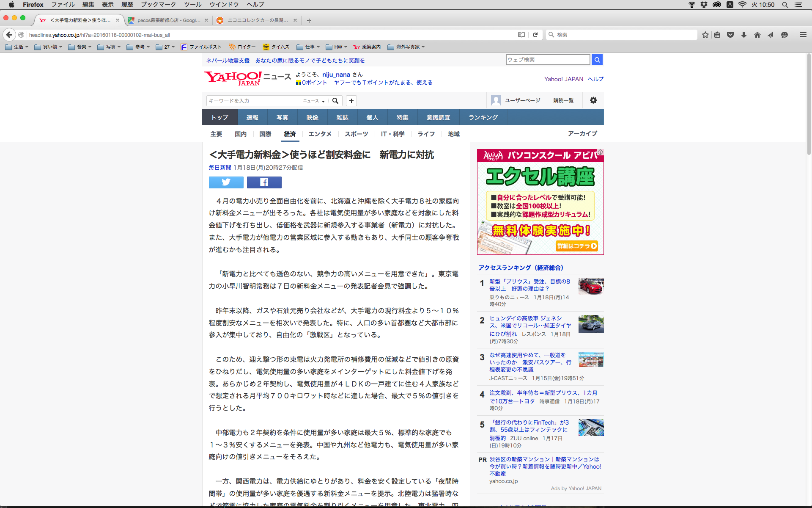Select the エンタメ category tab
Screen dimensions: 812x508
[320, 134]
